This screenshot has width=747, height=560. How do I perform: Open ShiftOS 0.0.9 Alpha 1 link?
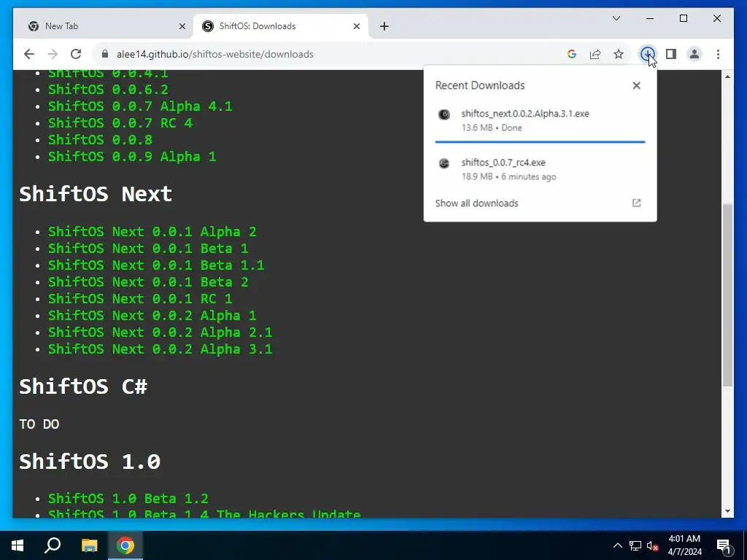click(x=132, y=157)
